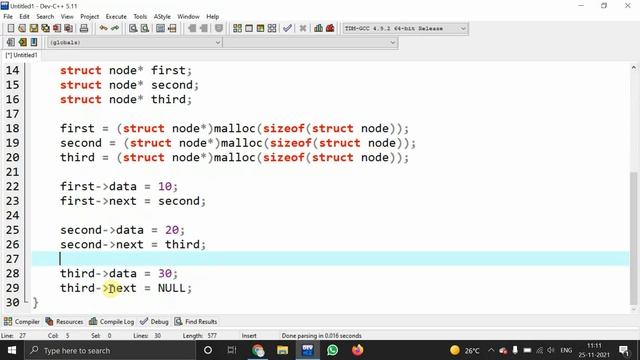This screenshot has height=360, width=640.
Task: Click the Go to line toolbar icon
Action: pyautogui.click(x=172, y=28)
